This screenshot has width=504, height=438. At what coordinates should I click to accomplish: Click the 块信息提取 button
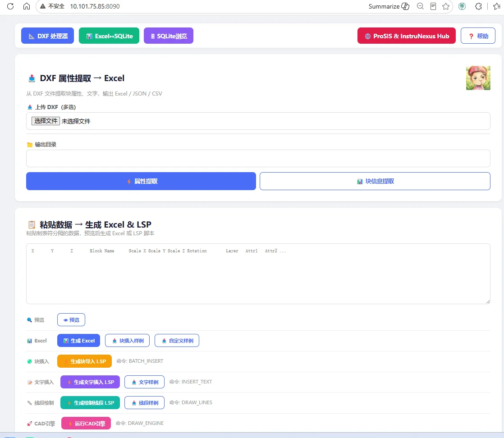click(x=375, y=181)
